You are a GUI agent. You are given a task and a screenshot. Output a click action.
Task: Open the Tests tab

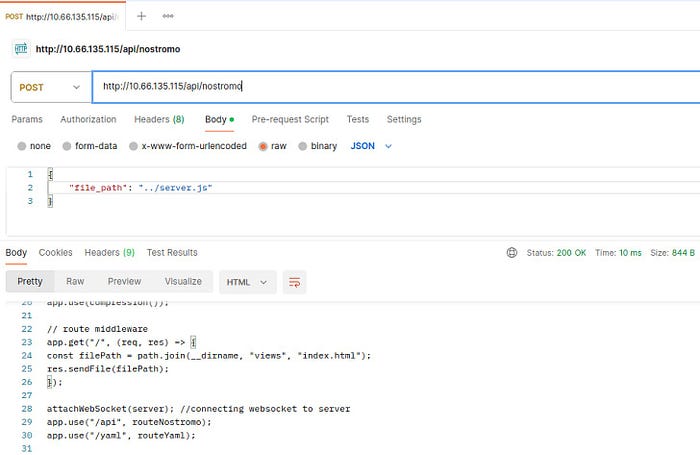tap(358, 119)
